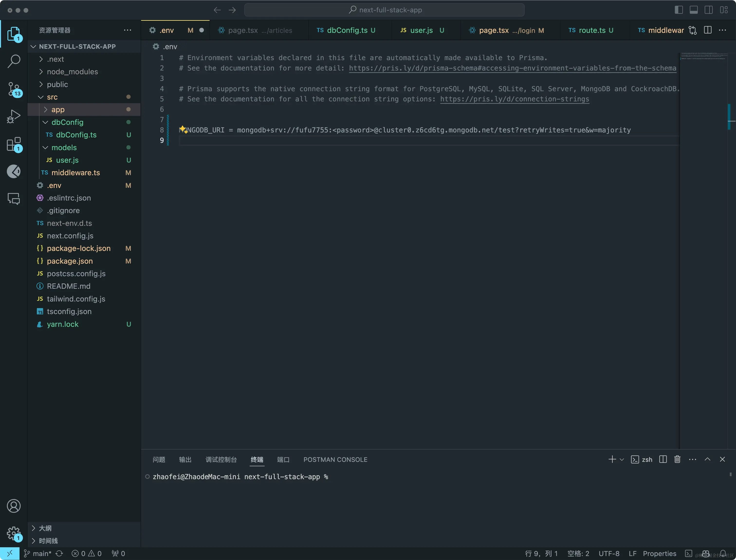This screenshot has height=560, width=736.
Task: Split the editor using the split icon
Action: pyautogui.click(x=708, y=30)
